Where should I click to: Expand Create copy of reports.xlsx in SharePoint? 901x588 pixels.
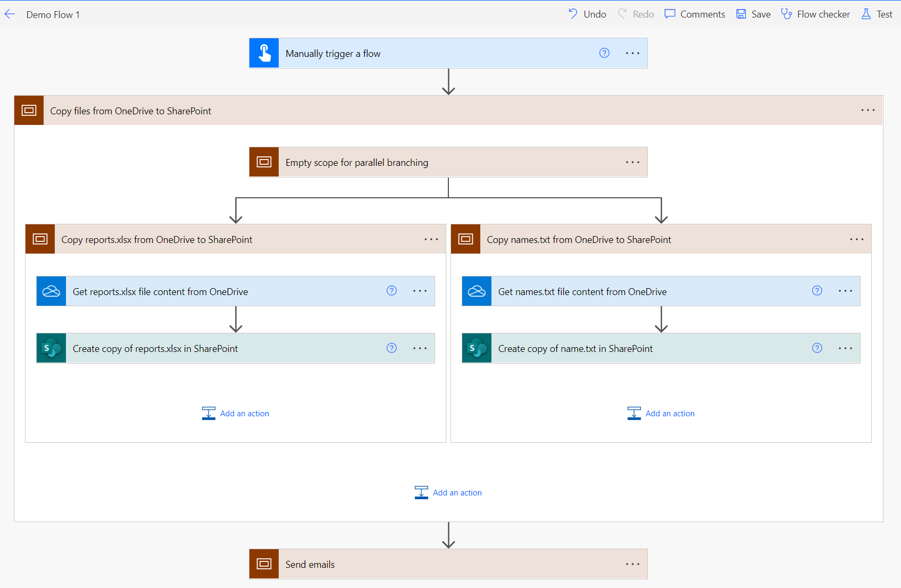pos(236,348)
